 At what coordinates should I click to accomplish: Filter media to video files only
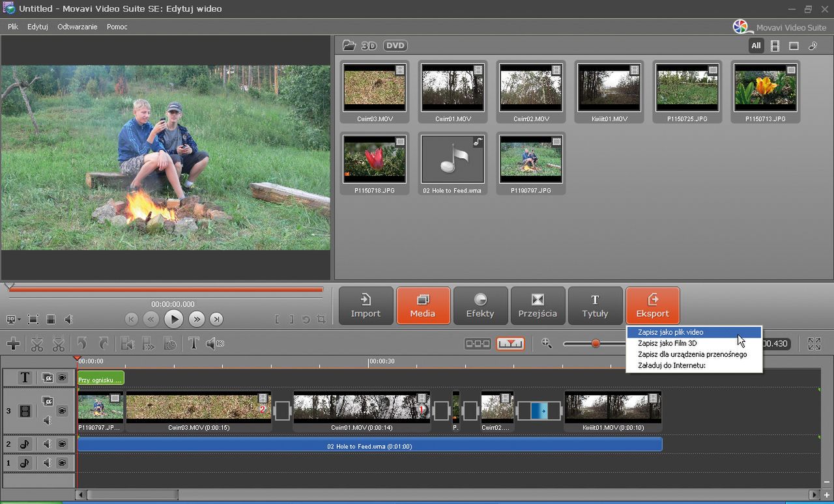[775, 46]
